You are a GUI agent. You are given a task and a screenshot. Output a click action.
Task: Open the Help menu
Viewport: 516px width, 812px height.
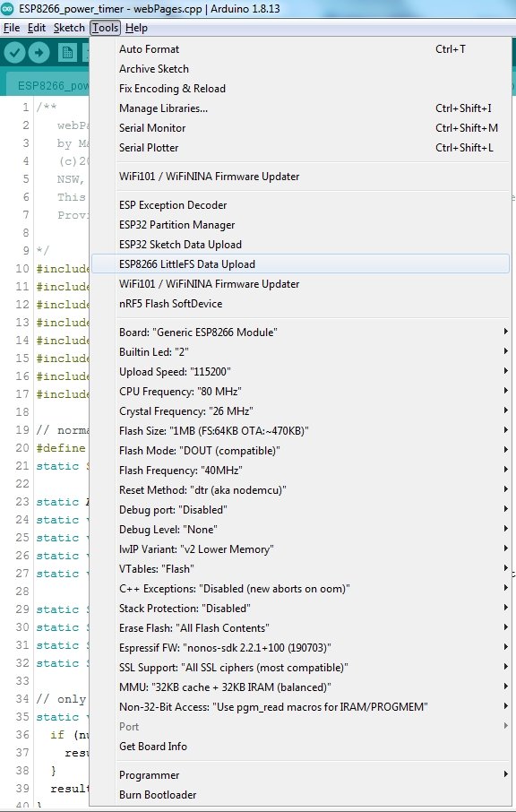136,28
